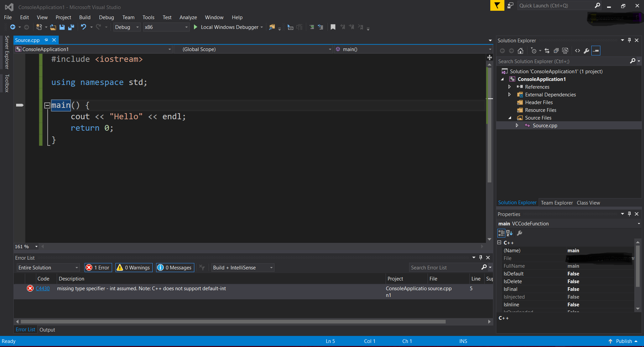
Task: Click the Pending Changes Filter clock icon
Action: 534,51
